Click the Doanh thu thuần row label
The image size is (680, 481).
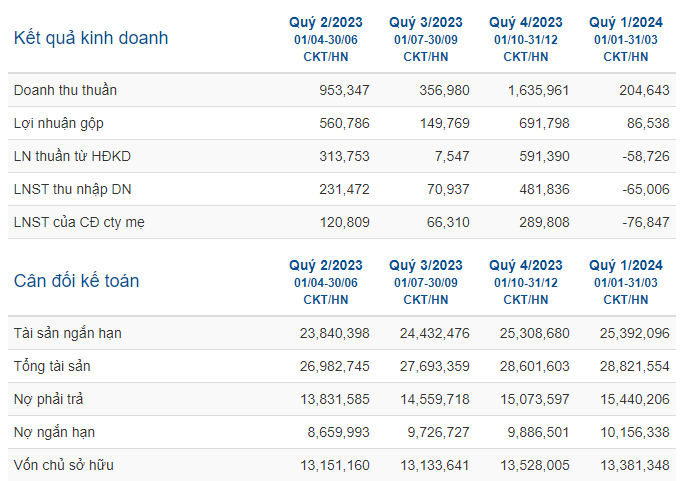click(x=65, y=90)
